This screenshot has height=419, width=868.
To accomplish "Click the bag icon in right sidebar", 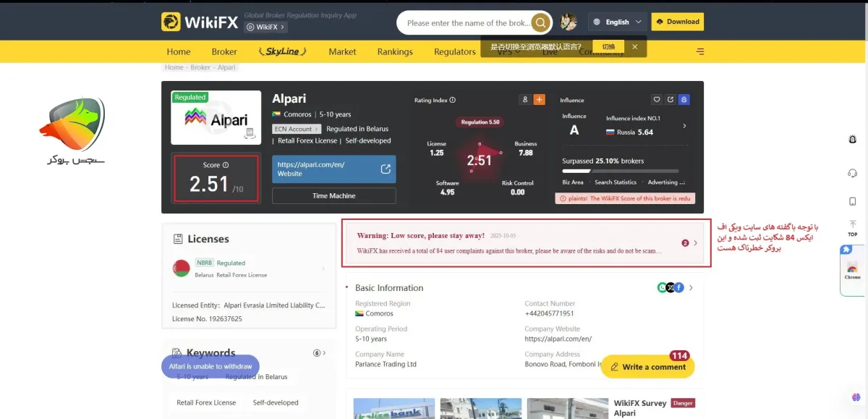I will pos(852,139).
